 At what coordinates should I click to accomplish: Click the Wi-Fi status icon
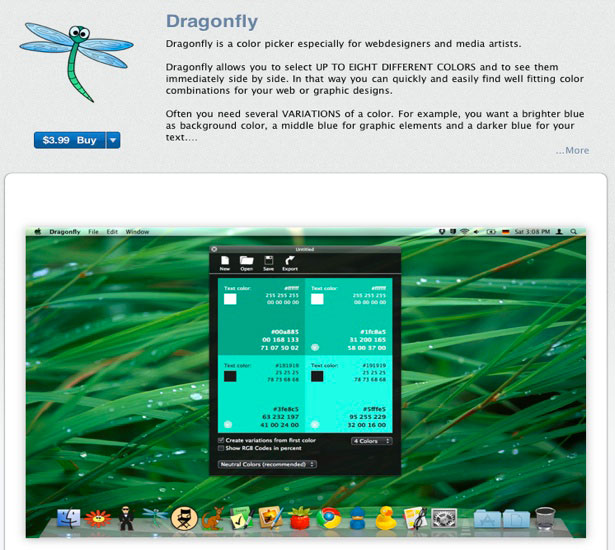coord(465,232)
